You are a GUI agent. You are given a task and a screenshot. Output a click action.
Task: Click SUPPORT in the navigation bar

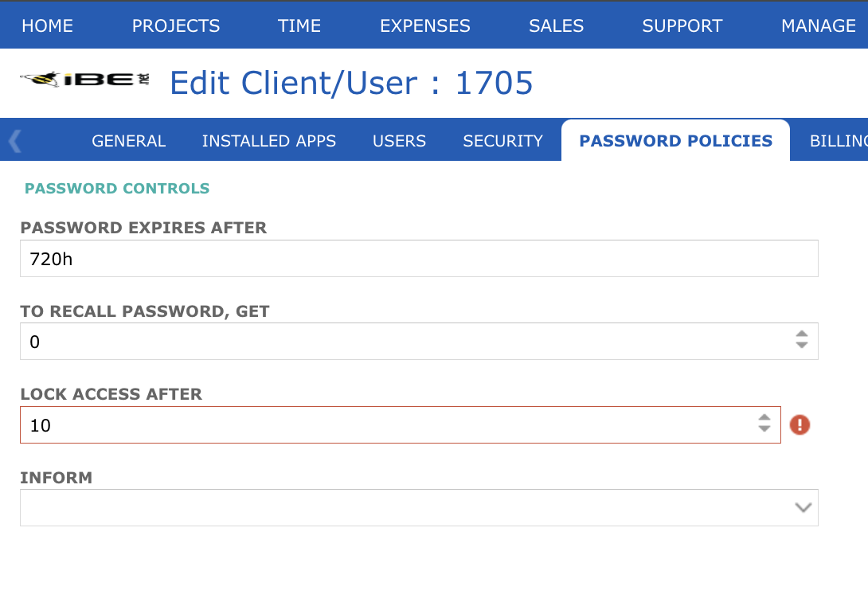[x=682, y=25]
